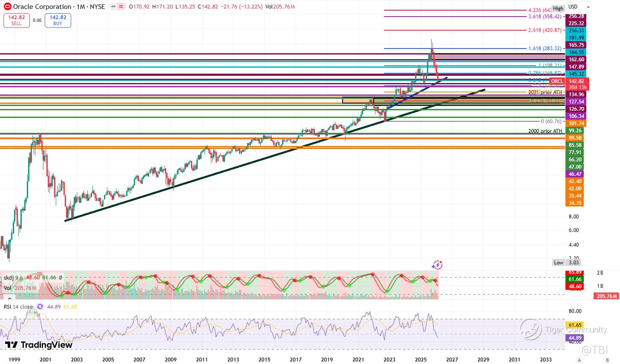Click the Oracle Corporation 1M NYSE symbol title
The width and height of the screenshot is (620, 364).
coord(59,7)
